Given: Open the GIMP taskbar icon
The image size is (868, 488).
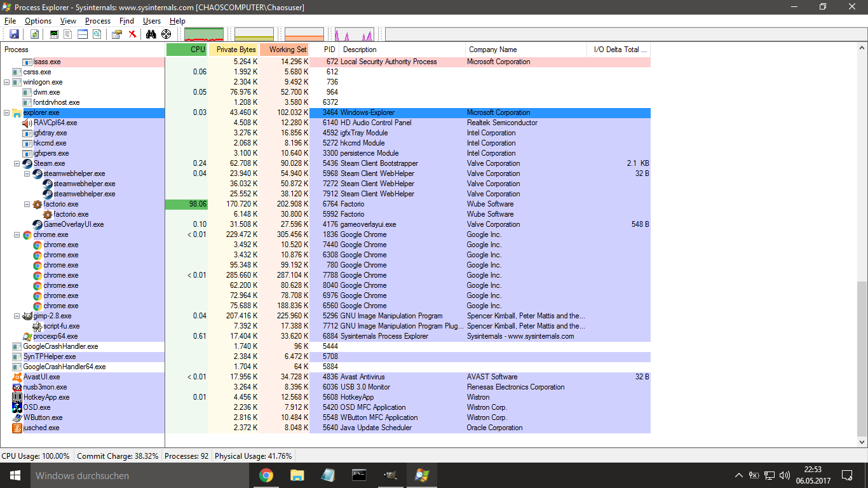Looking at the screenshot, I should 390,475.
